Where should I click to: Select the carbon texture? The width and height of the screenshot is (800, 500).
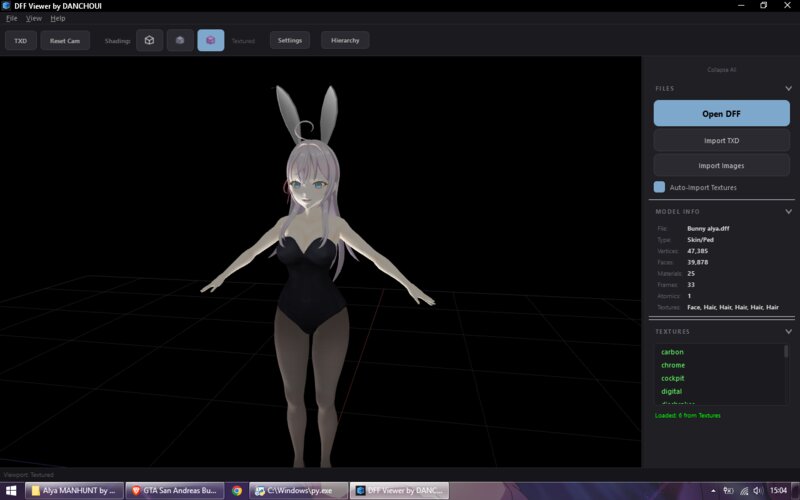[672, 352]
